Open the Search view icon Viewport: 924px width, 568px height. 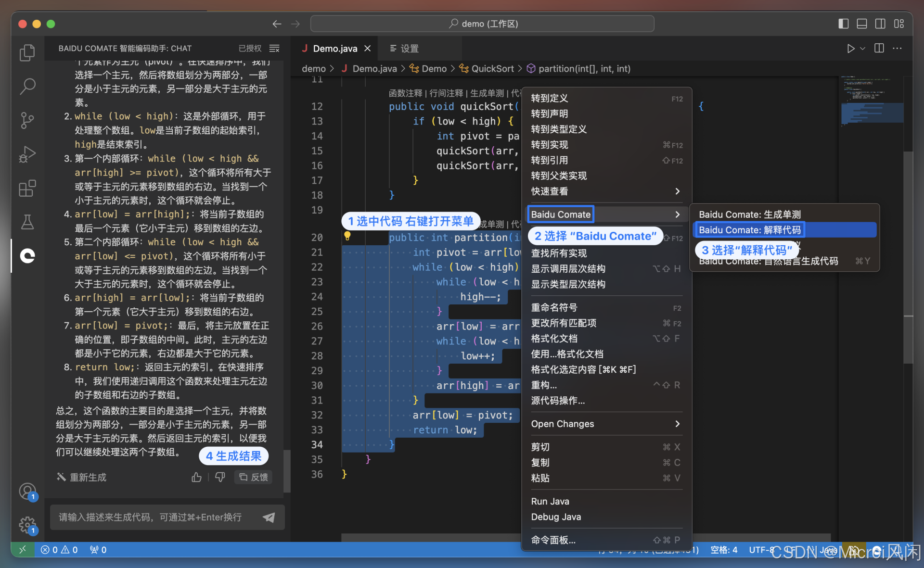(x=27, y=87)
